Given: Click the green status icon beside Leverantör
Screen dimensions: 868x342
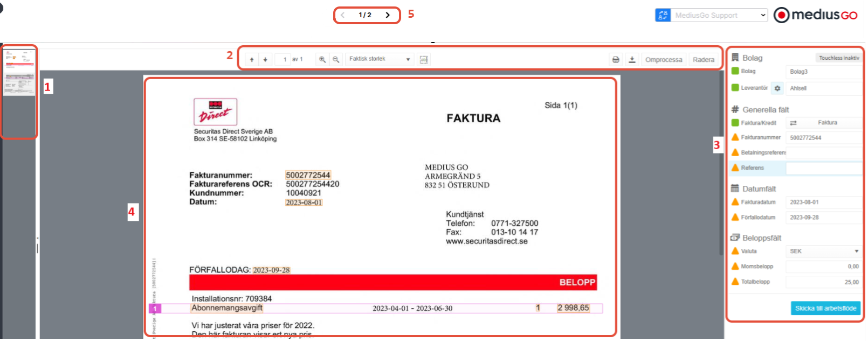Looking at the screenshot, I should pyautogui.click(x=735, y=88).
